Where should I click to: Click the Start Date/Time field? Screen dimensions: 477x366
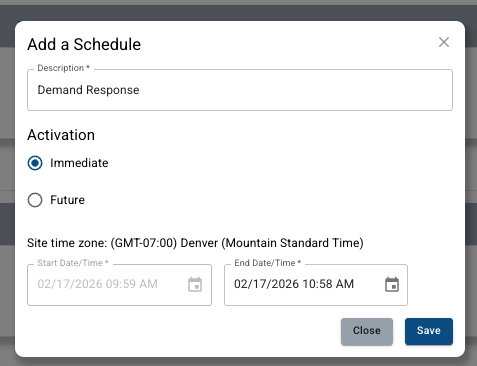point(119,285)
